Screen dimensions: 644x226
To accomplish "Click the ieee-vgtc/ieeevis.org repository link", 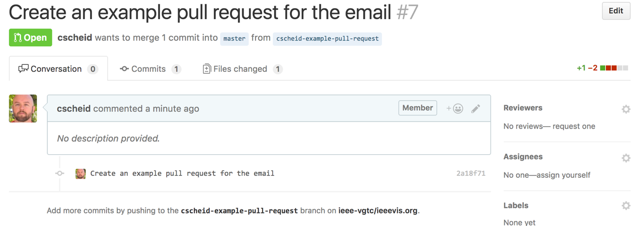I will (378, 211).
